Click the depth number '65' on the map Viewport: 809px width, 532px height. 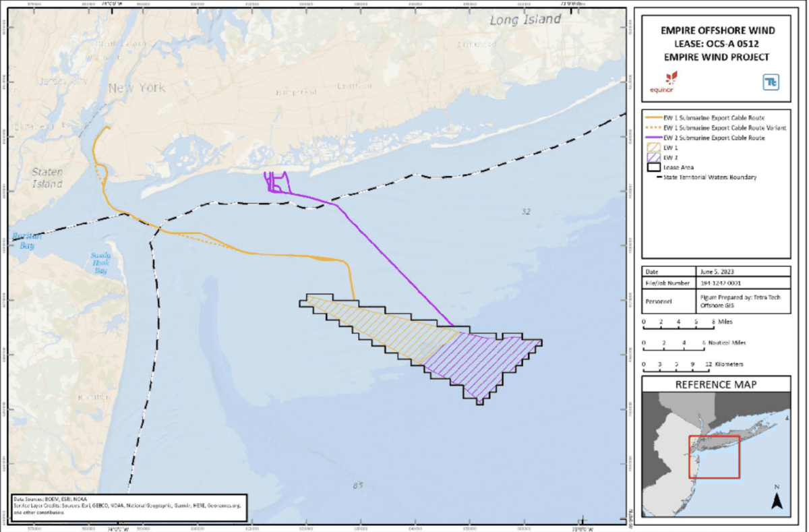coord(357,485)
